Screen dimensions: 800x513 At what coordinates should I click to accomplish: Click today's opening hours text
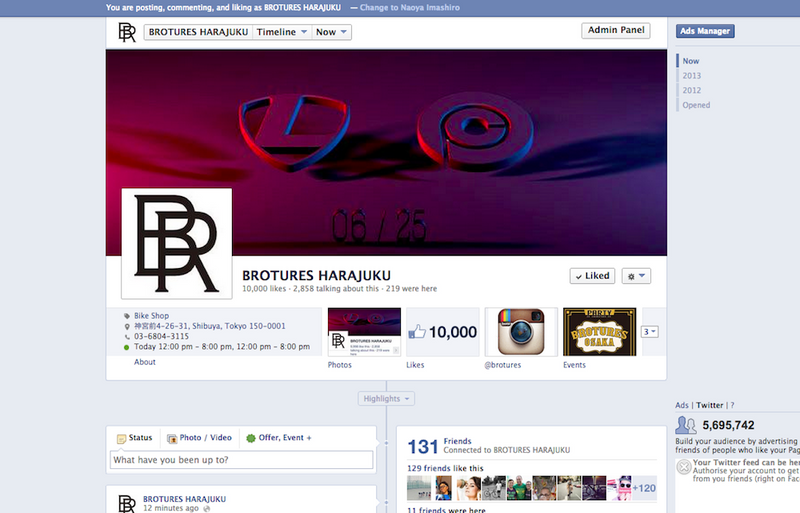click(222, 347)
